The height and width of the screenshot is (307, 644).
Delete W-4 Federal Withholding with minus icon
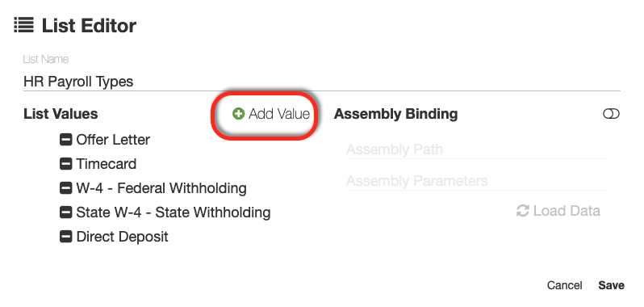[x=65, y=188]
